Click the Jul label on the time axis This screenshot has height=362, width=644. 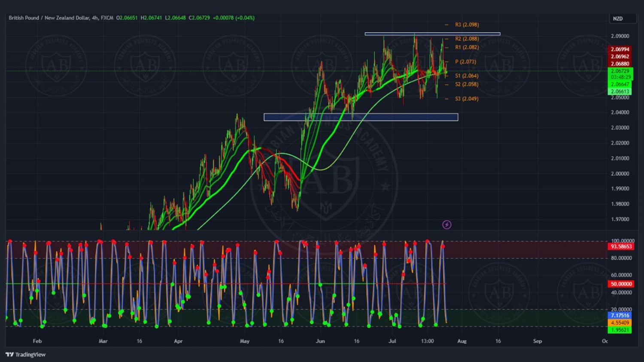[x=392, y=341]
